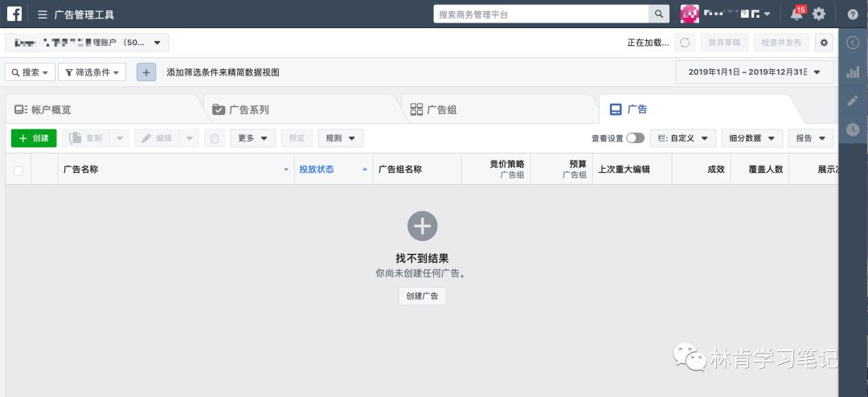Viewport: 868px width, 397px height.
Task: Click the profile avatar in top bar
Action: [x=690, y=14]
